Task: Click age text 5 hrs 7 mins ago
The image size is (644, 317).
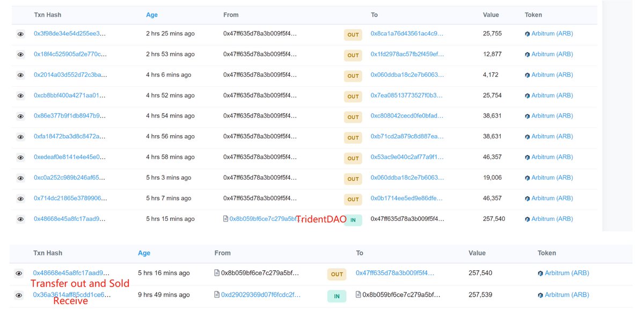Action: [169, 198]
